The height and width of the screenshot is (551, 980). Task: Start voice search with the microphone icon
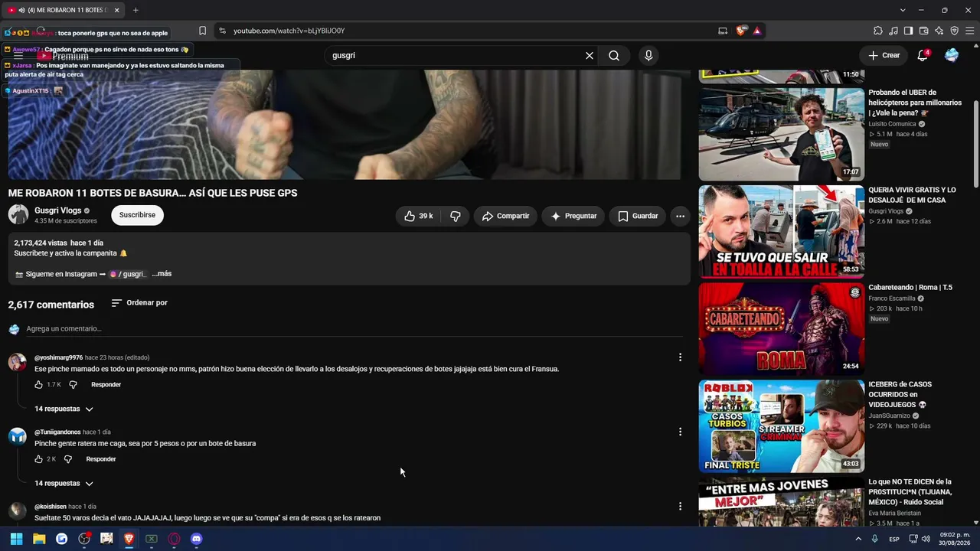pyautogui.click(x=648, y=56)
